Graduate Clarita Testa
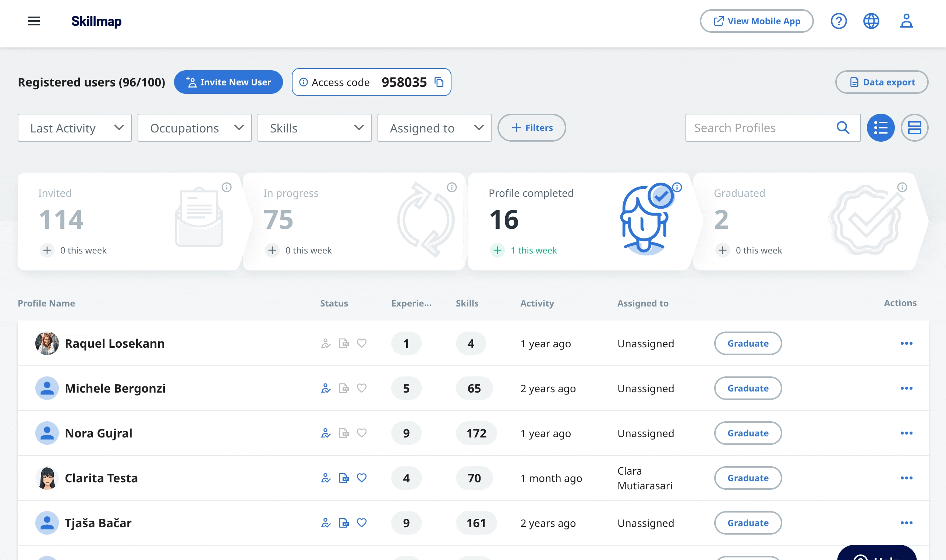This screenshot has height=560, width=946. (x=748, y=478)
